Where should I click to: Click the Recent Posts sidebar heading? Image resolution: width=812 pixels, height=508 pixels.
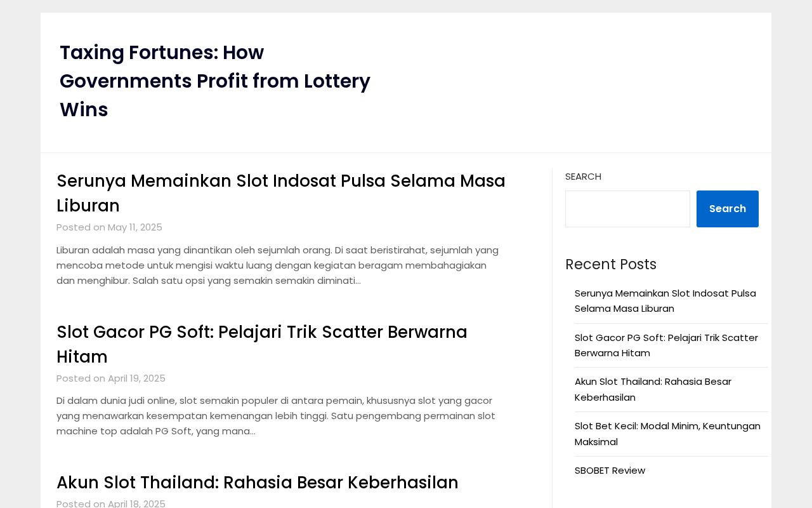tap(611, 264)
